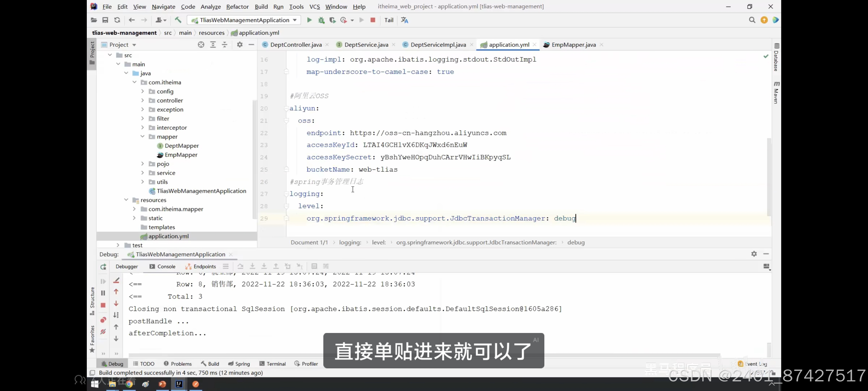The height and width of the screenshot is (391, 868).
Task: Open the Refactor menu
Action: pos(237,7)
